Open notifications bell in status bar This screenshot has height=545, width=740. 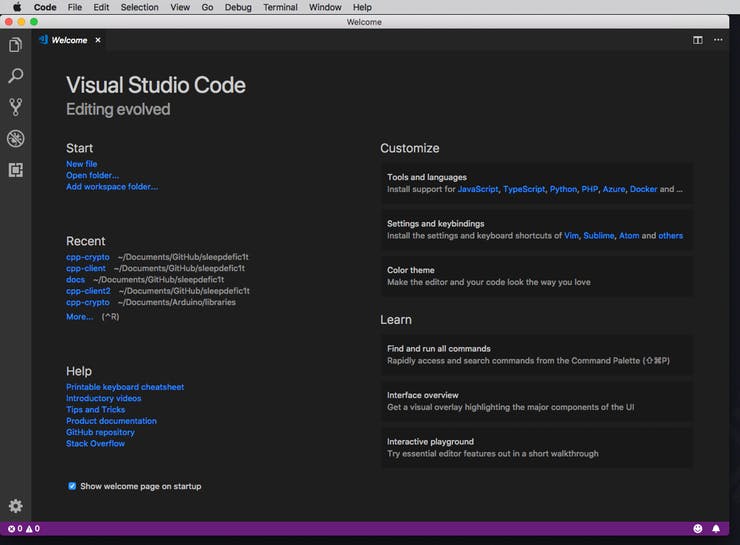[716, 528]
